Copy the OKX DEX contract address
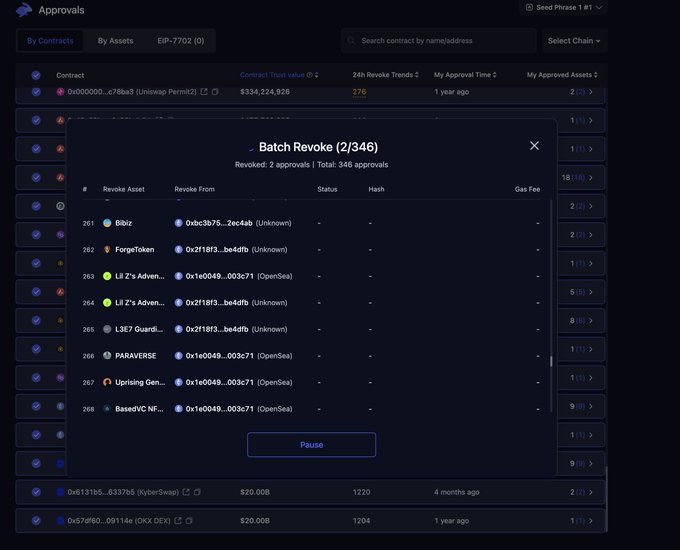Viewport: 680px width, 550px height. click(x=189, y=521)
